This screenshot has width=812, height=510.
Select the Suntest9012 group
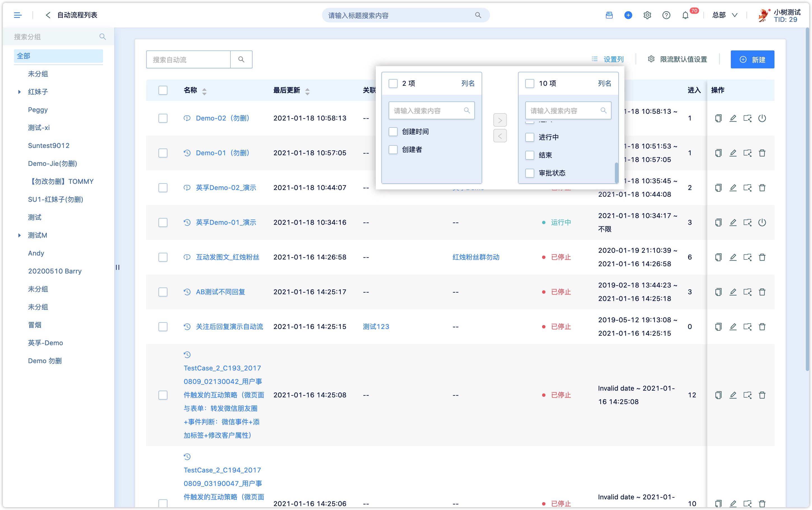point(48,146)
